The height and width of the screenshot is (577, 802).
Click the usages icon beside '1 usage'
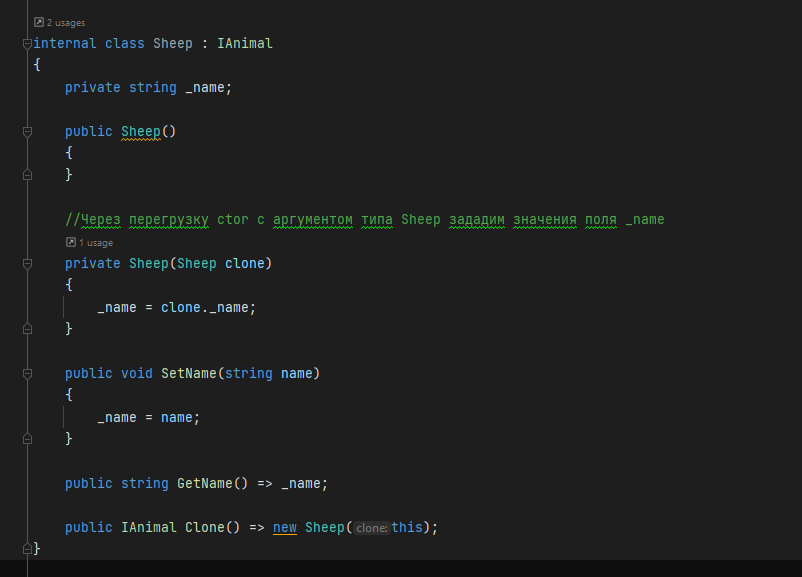(71, 242)
